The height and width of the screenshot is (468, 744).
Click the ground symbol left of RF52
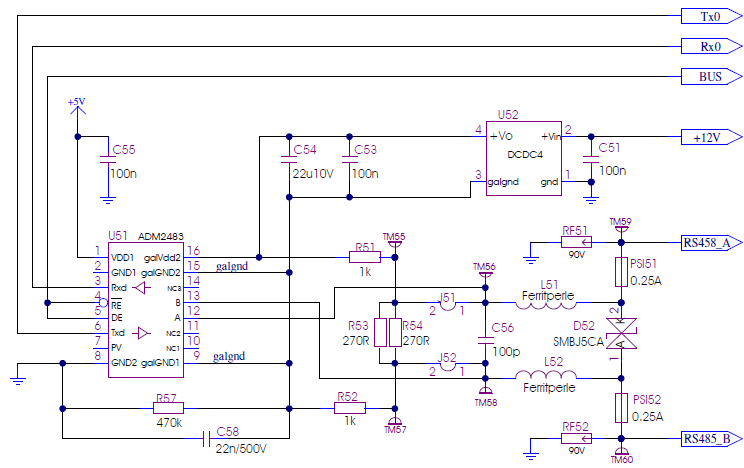530,456
